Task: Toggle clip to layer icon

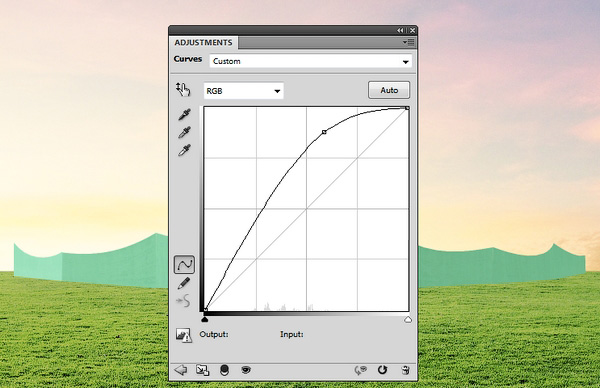Action: coord(225,370)
